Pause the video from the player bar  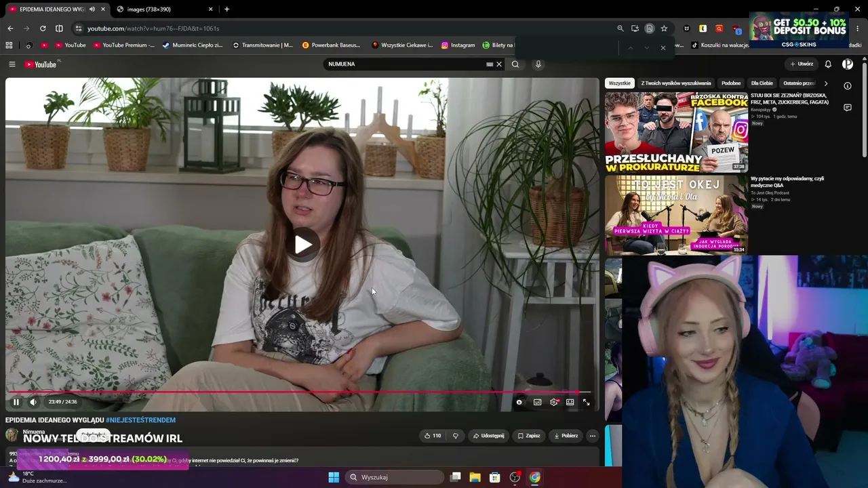click(16, 402)
